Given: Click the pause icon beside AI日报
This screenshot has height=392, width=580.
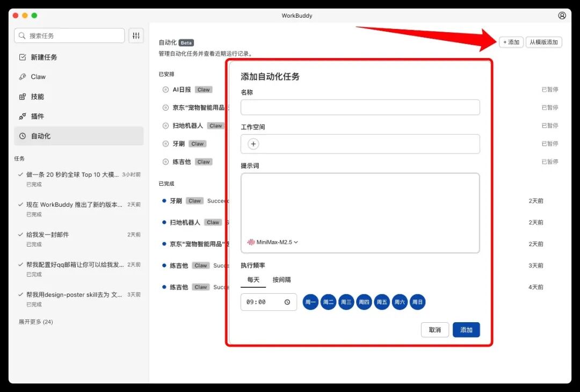Looking at the screenshot, I should pos(166,90).
